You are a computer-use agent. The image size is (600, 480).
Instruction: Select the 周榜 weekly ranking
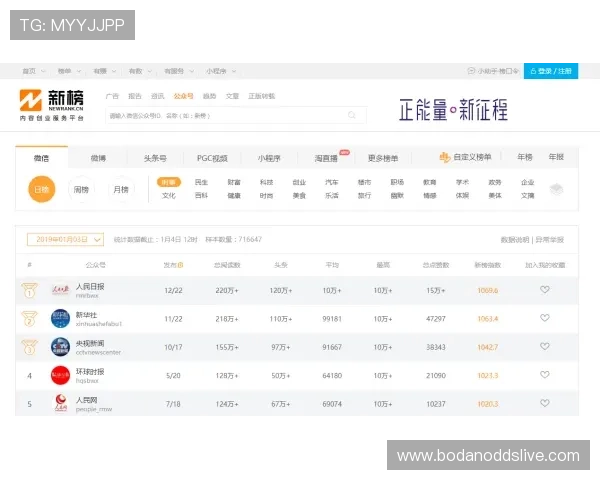click(x=81, y=189)
